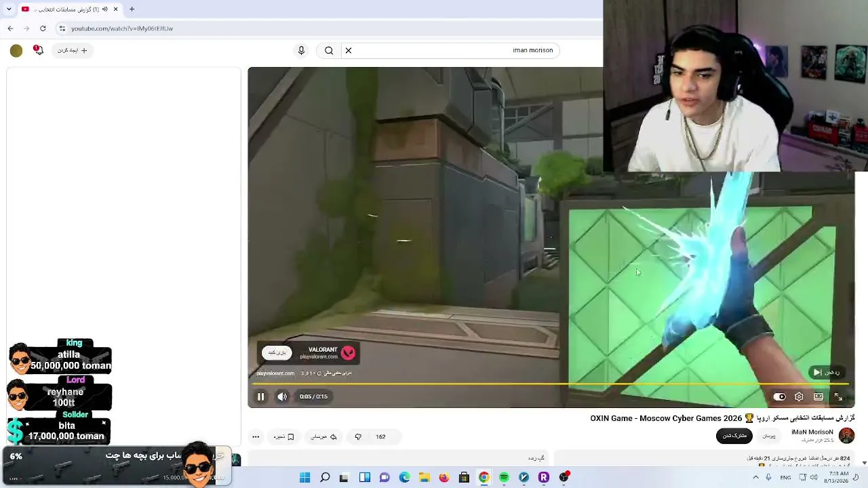
Task: Enter fullscreen video mode
Action: tap(838, 396)
